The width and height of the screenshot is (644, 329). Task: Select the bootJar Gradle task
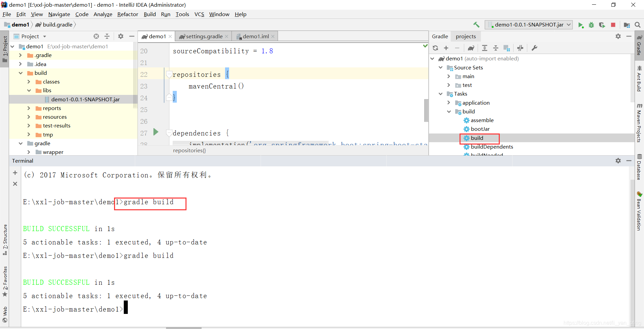[480, 129]
